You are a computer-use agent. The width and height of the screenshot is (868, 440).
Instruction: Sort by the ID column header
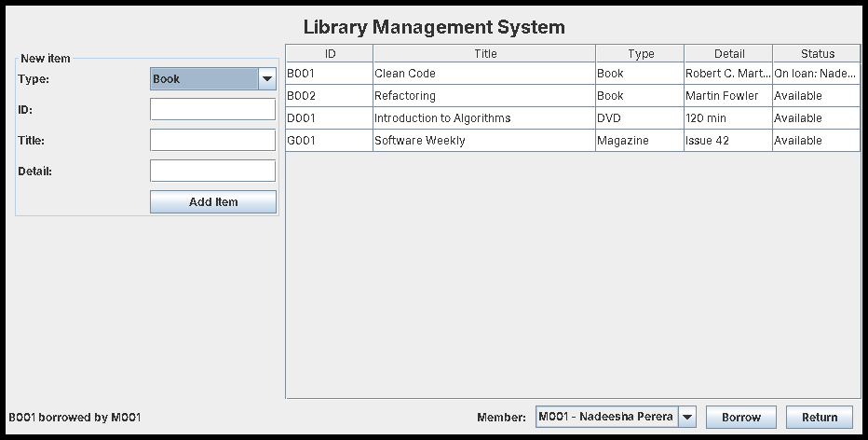(330, 54)
